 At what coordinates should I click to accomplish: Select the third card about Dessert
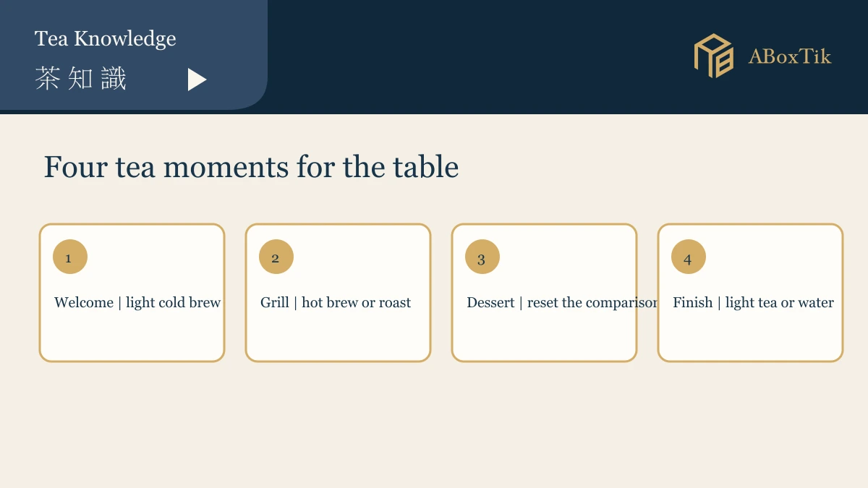tap(544, 293)
